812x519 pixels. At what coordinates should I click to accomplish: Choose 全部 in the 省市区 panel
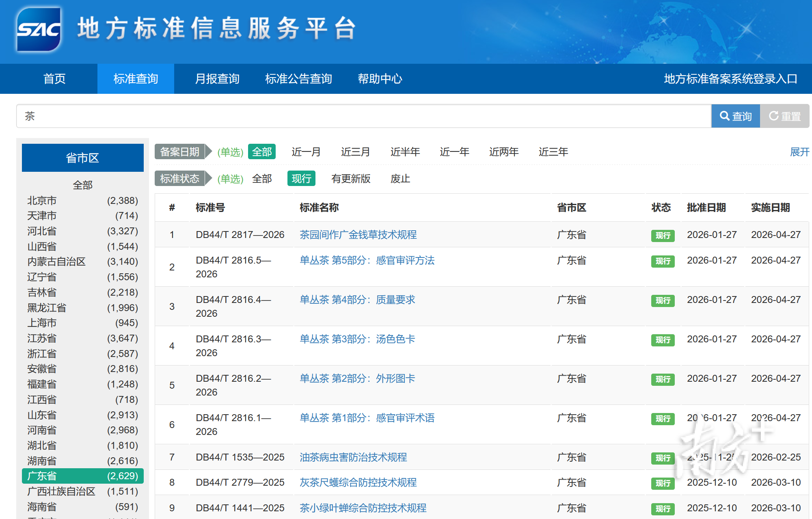(x=82, y=185)
